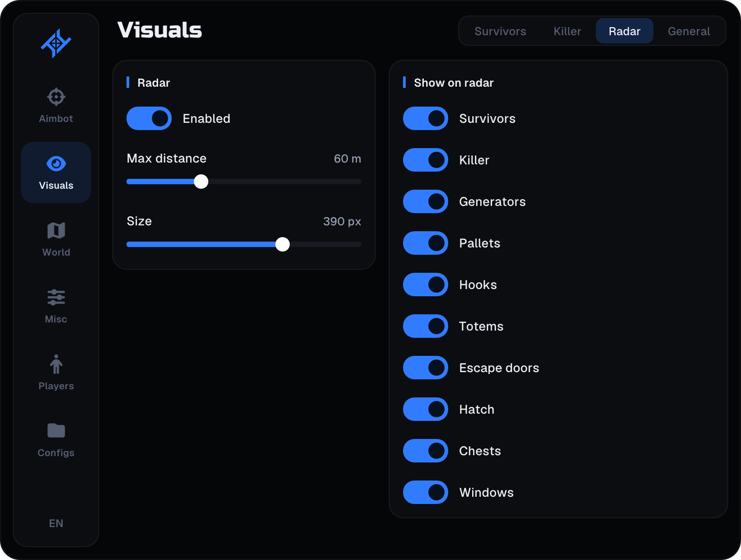This screenshot has width=741, height=560.
Task: Select the Visuals eye icon
Action: (56, 163)
